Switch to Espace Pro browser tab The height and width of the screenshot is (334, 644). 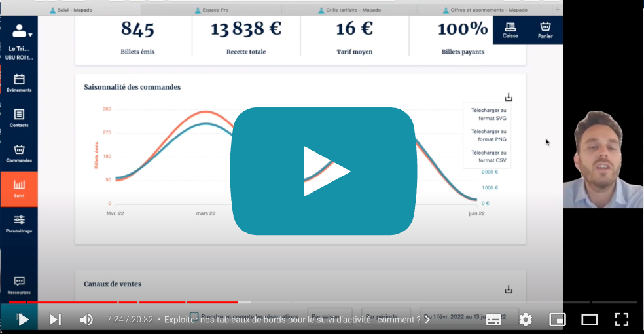pyautogui.click(x=211, y=10)
